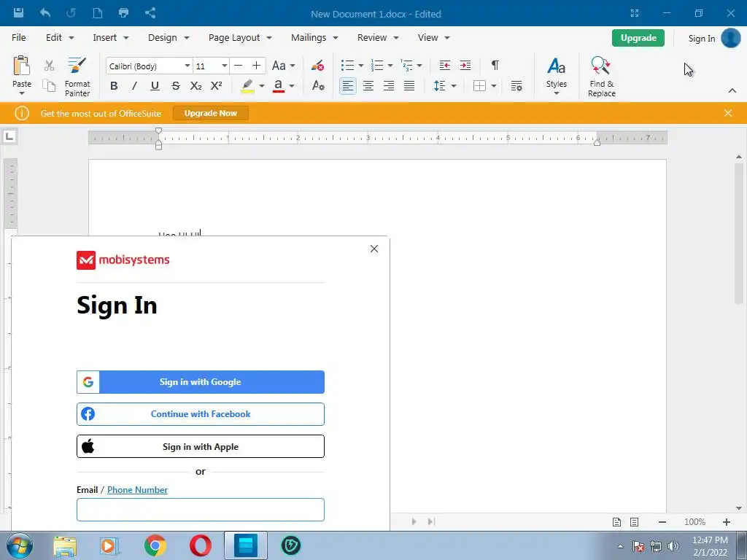Open the Page Layout menu
This screenshot has width=747, height=560.
coord(239,38)
